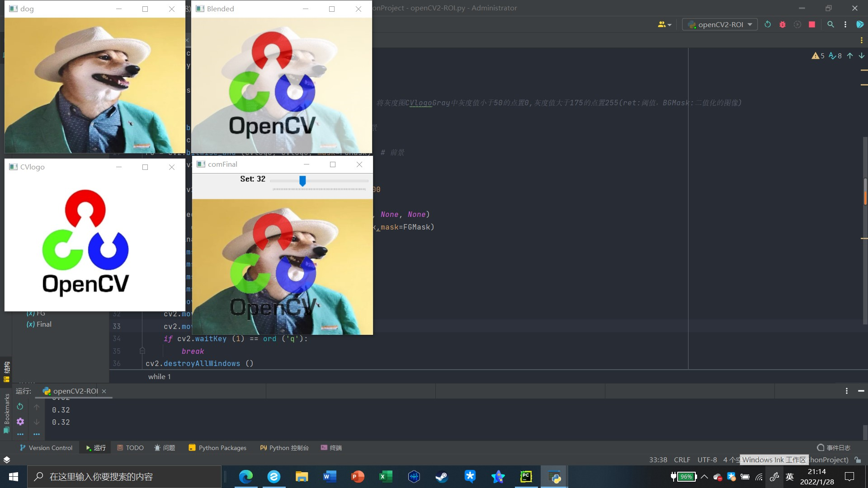Toggle the Bookmarks side panel
The image size is (868, 488).
coord(6,412)
